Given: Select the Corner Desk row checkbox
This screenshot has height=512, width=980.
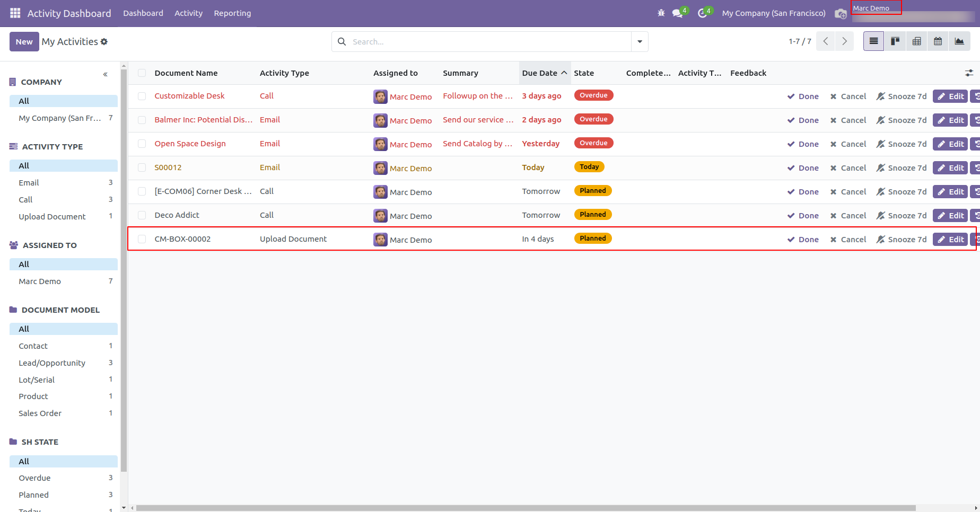Looking at the screenshot, I should 142,191.
